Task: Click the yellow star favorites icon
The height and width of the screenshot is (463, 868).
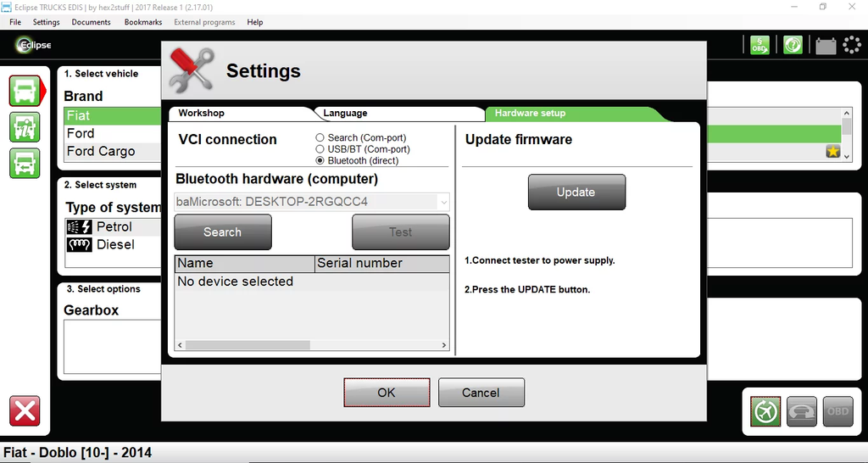Action: (x=832, y=152)
